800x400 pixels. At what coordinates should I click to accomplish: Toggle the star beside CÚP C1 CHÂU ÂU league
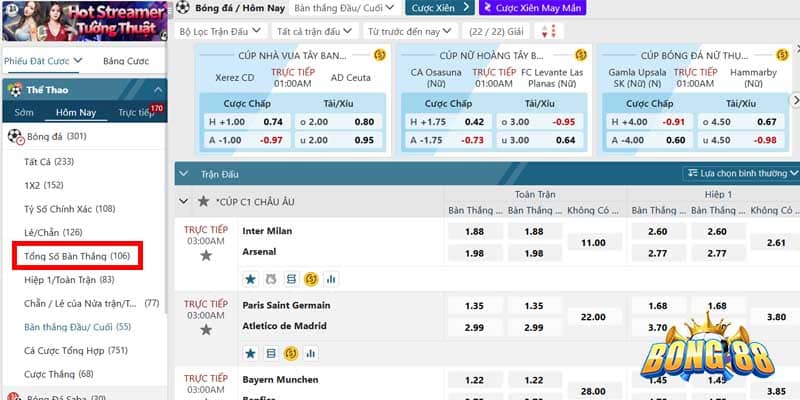204,202
